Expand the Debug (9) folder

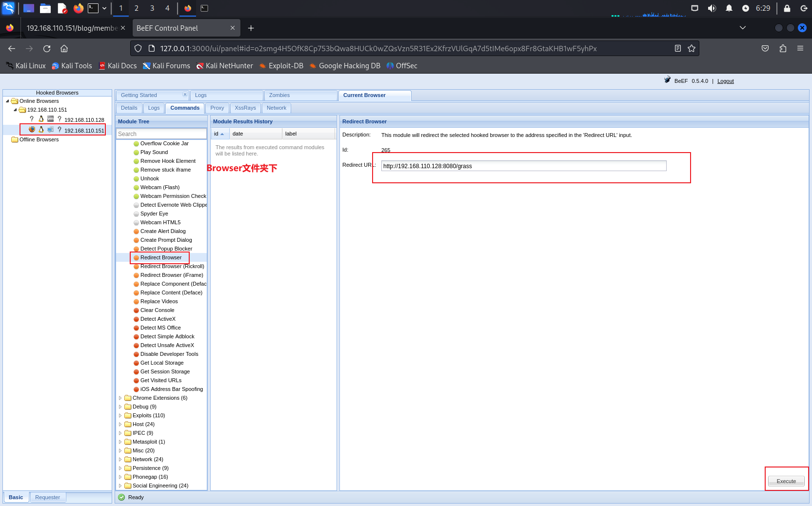(x=120, y=407)
